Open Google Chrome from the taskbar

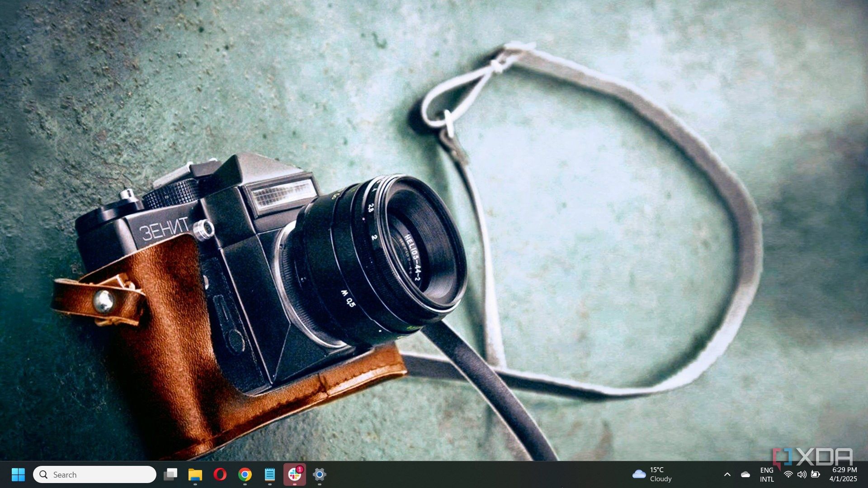[245, 474]
